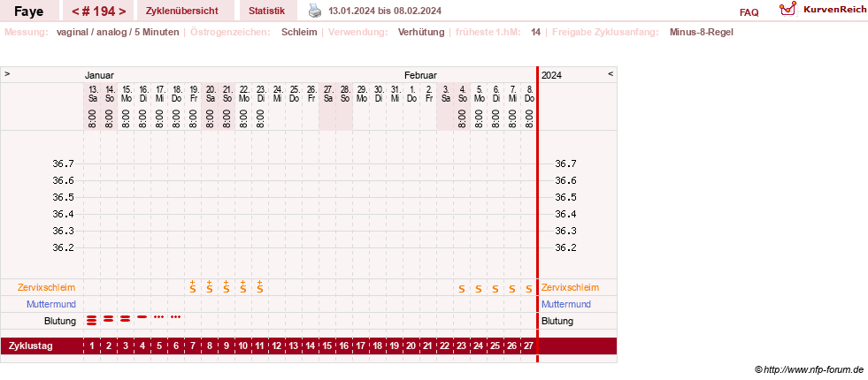
Task: Click the collapse arrow next to 2024
Action: 611,73
